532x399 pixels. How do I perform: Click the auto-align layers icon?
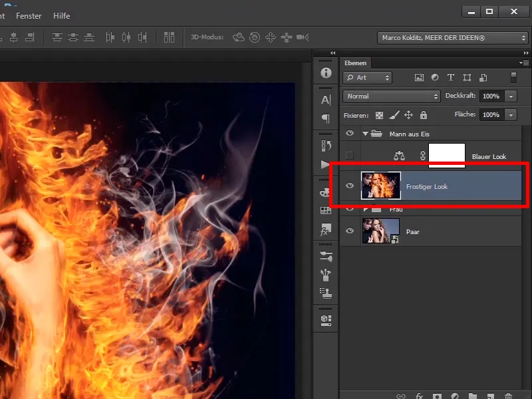[169, 37]
